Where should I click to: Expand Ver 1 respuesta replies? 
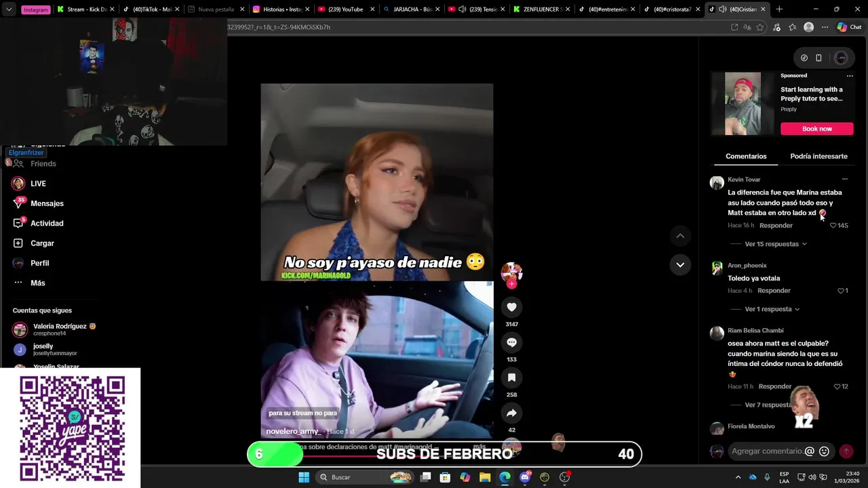772,309
